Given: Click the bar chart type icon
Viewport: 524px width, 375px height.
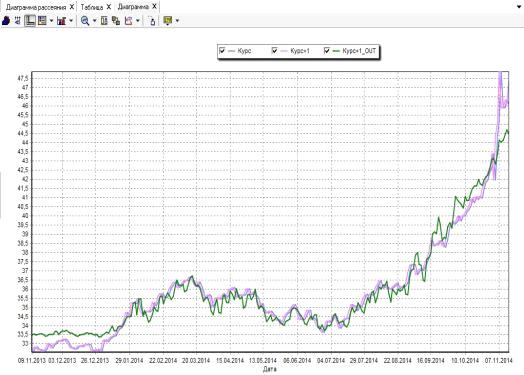Looking at the screenshot, I should (x=61, y=21).
